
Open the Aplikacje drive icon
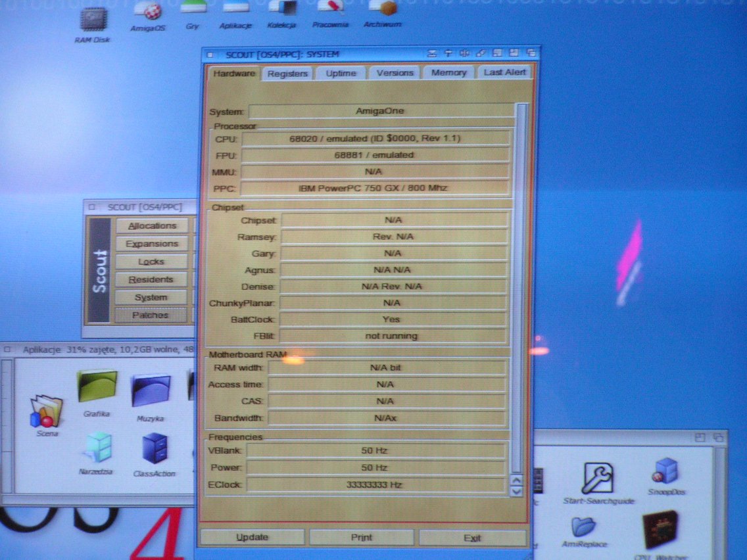pos(235,8)
